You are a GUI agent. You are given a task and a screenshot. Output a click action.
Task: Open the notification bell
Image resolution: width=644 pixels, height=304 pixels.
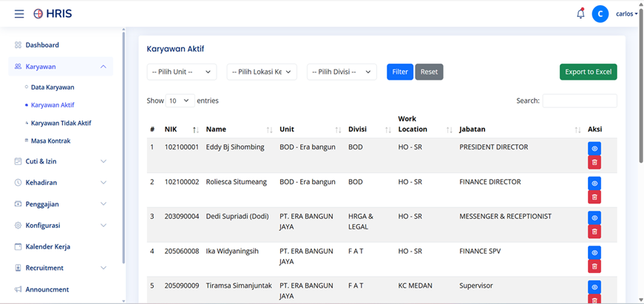point(580,13)
